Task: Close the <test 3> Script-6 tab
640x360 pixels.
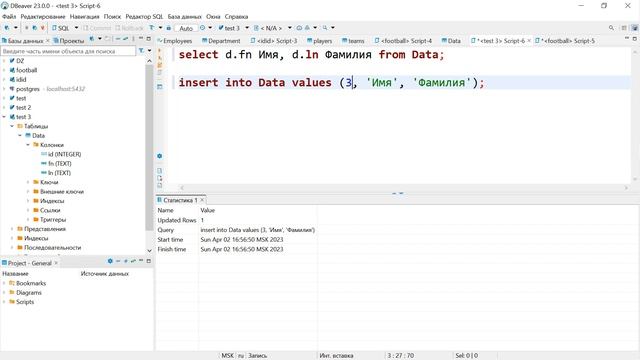Action: [529, 41]
